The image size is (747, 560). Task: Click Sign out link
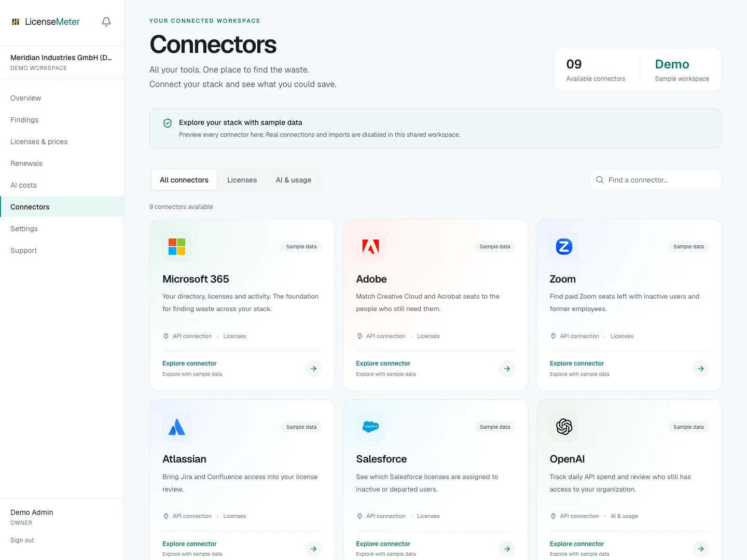(x=22, y=540)
